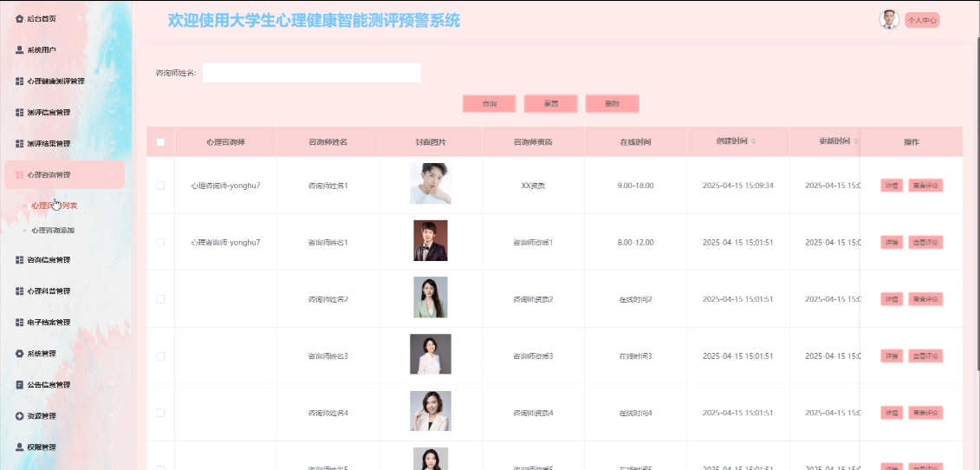Click 详情 for the 咨询师姓名2 row

click(892, 299)
